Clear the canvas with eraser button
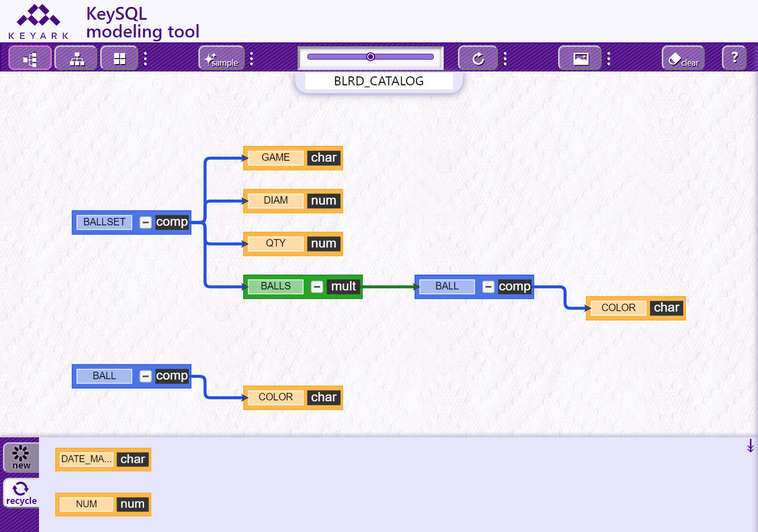 683,59
